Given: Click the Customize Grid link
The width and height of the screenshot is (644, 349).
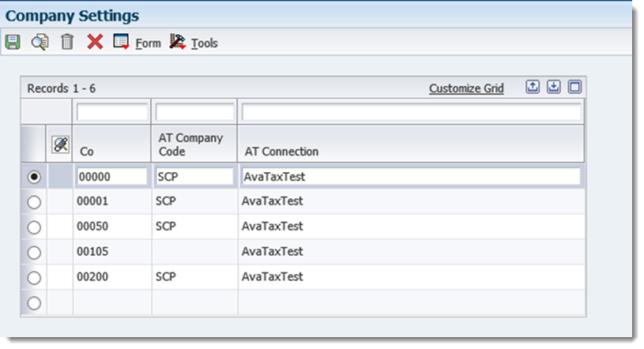Looking at the screenshot, I should click(465, 88).
